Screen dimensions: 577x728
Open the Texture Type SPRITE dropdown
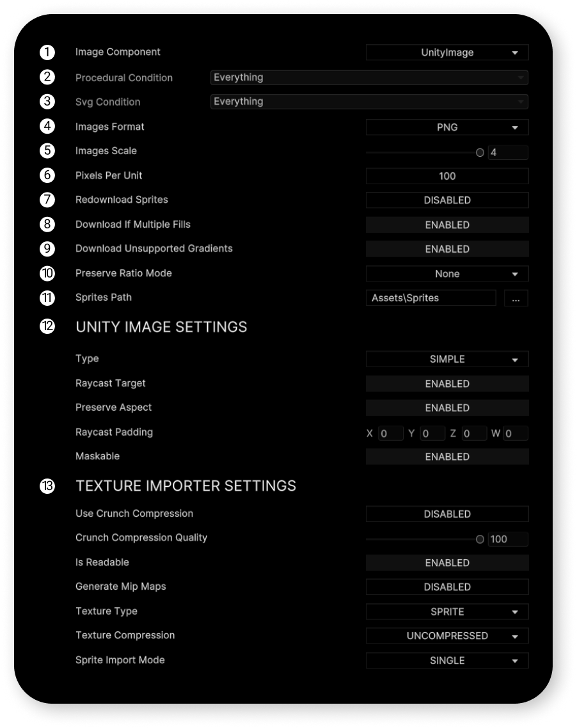tap(447, 612)
